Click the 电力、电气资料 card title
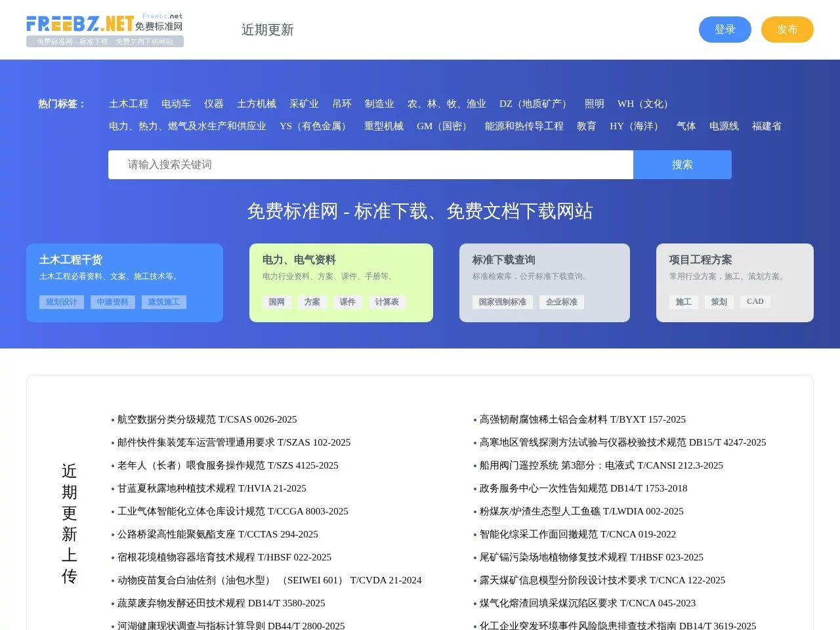Viewport: 840px width, 630px height. click(299, 259)
